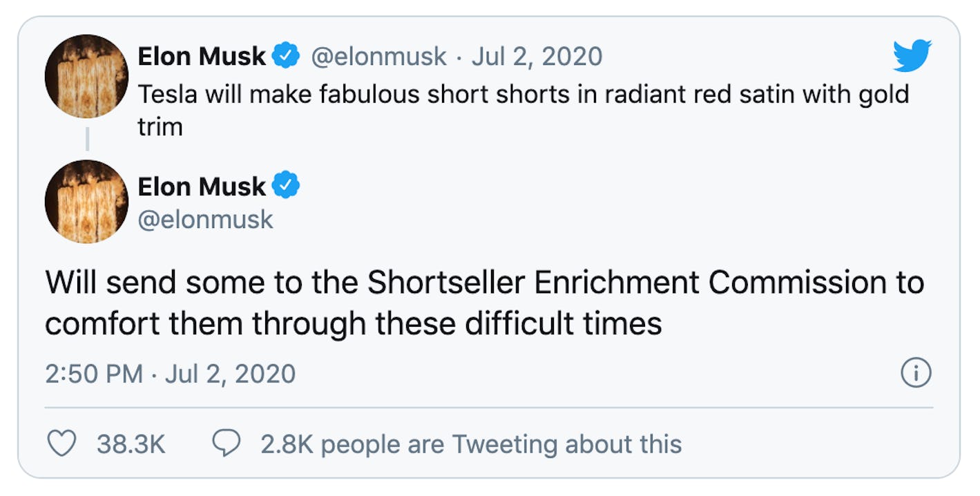Open the 2.8K people are Tweeting link

[x=470, y=444]
